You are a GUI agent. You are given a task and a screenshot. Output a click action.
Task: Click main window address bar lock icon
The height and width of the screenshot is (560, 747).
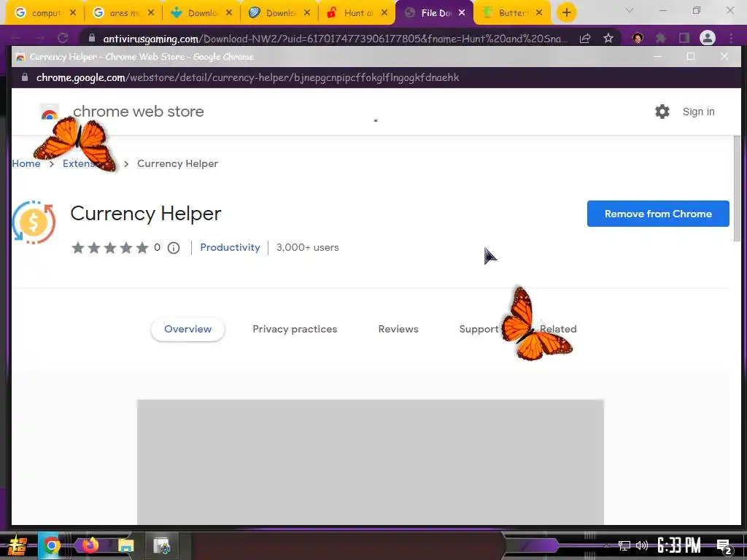(92, 38)
